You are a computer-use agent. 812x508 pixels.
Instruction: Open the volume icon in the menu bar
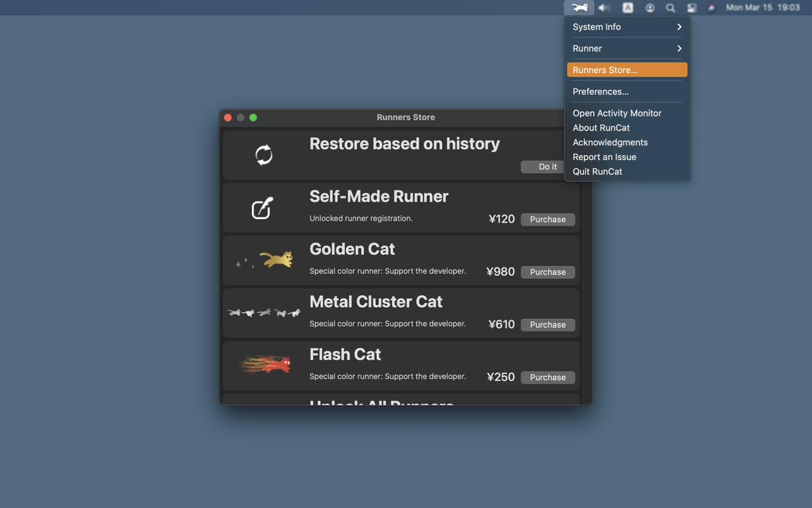click(604, 8)
